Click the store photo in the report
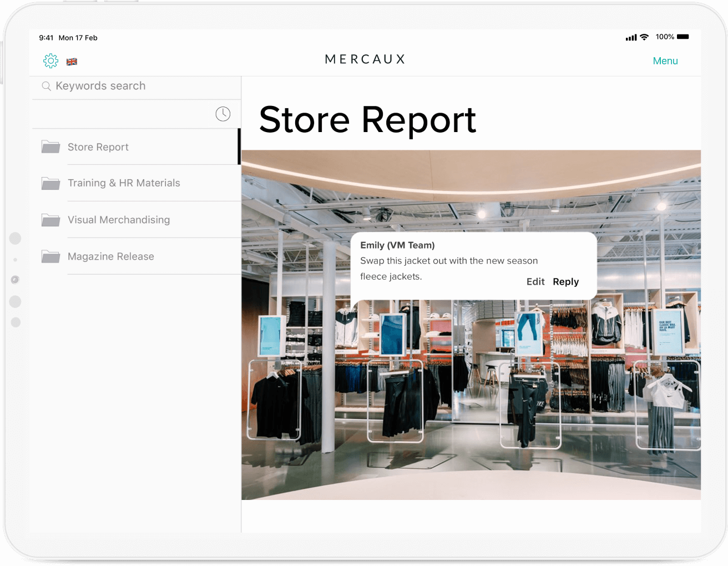 click(471, 400)
